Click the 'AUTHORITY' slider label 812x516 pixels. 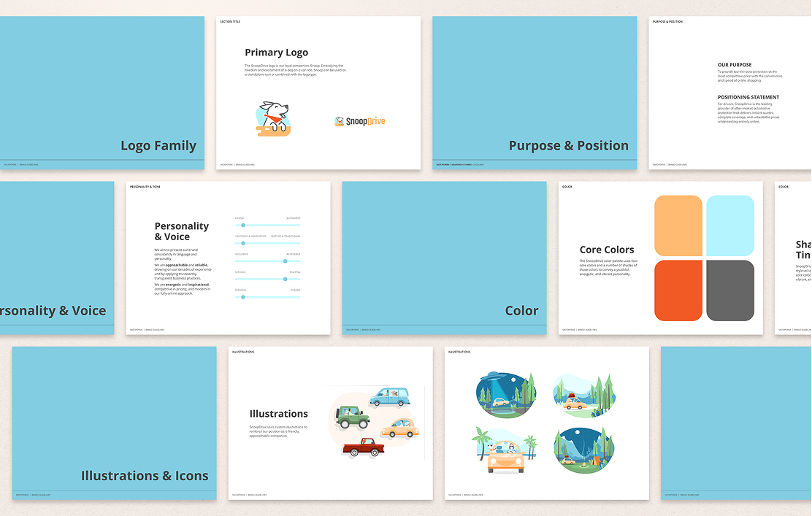click(294, 218)
